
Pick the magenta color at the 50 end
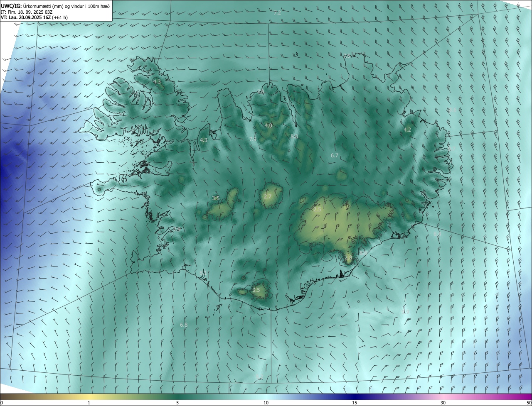tap(529, 396)
